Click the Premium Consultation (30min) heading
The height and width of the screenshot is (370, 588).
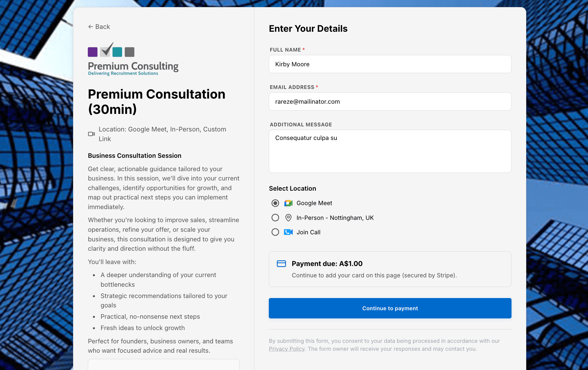[156, 102]
